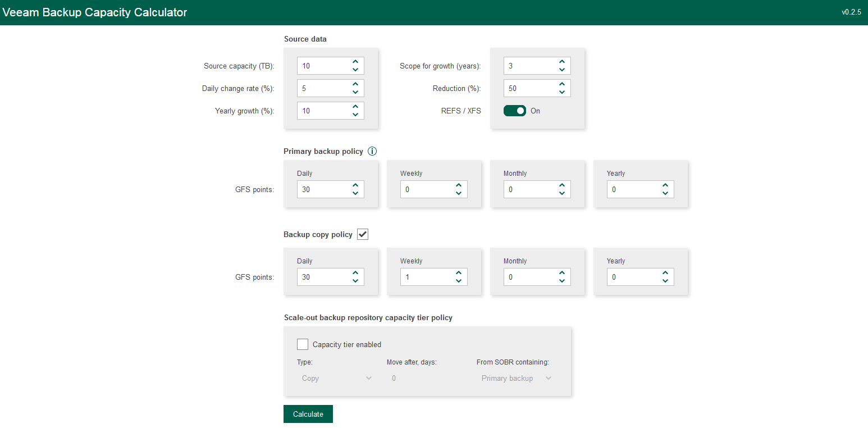Decrease Backup copy Yearly points down arrow
Viewport: 868px width, 428px height.
(x=665, y=281)
